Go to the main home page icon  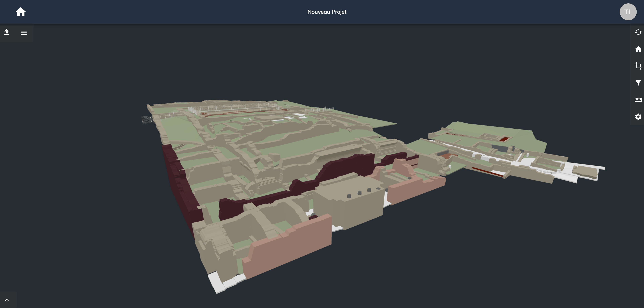(20, 12)
